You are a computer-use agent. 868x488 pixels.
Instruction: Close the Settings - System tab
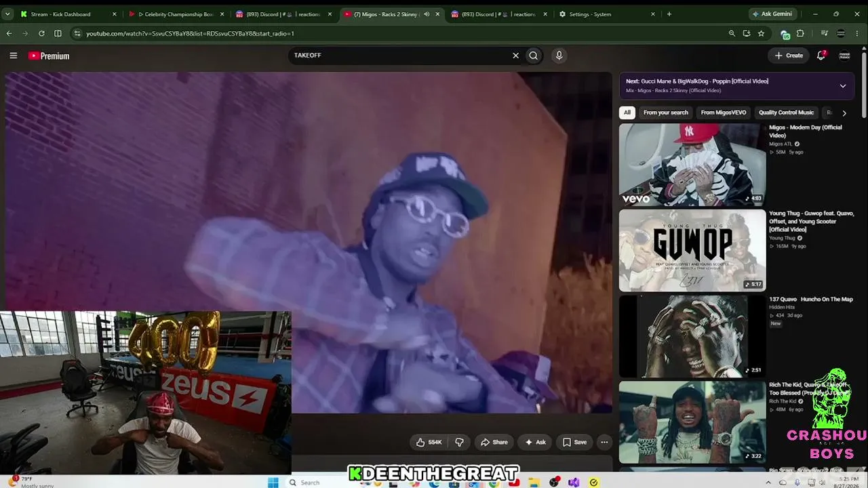(653, 14)
